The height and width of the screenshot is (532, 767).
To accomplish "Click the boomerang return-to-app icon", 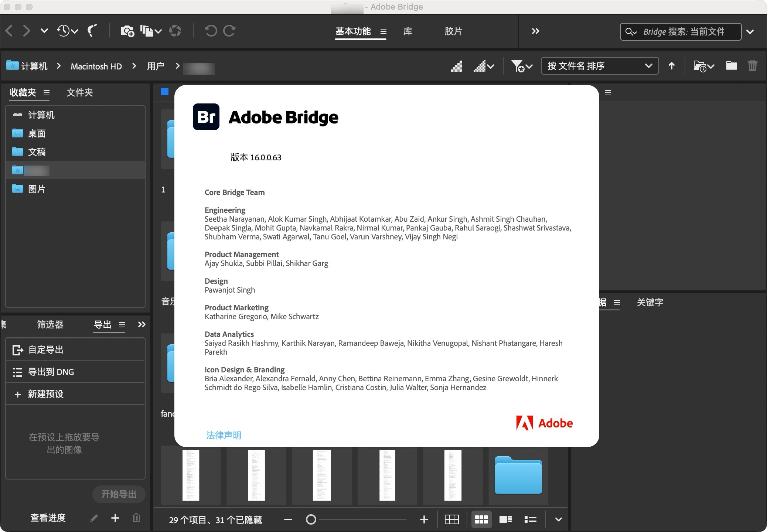I will point(92,31).
